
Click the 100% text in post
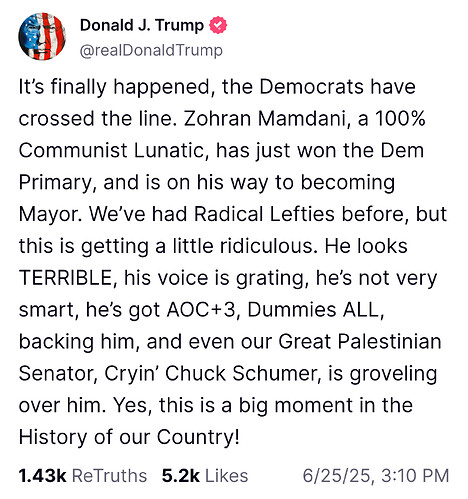pyautogui.click(x=400, y=118)
